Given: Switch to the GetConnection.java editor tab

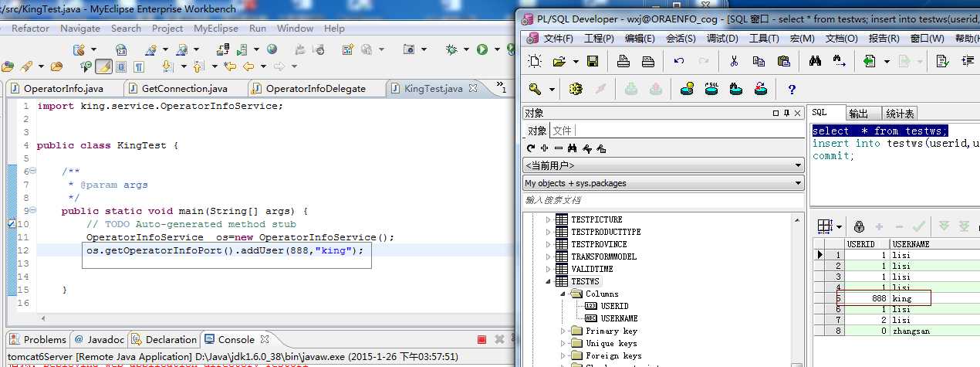Looking at the screenshot, I should pos(184,89).
